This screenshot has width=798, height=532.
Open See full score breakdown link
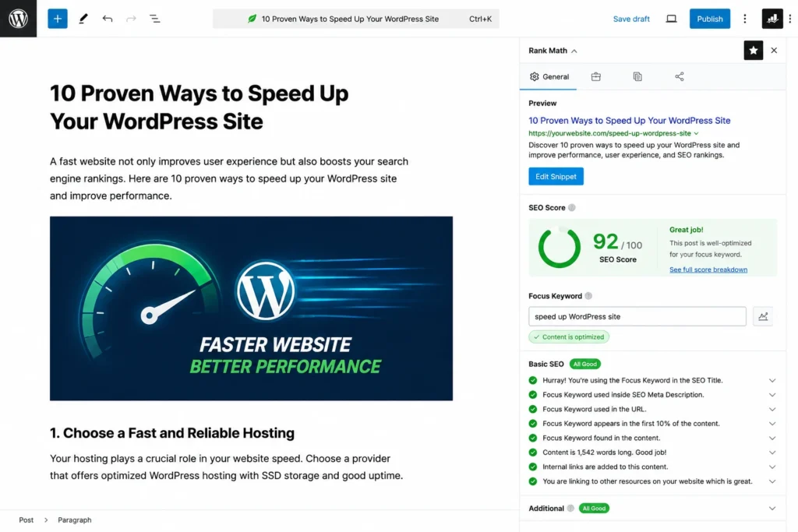click(708, 270)
